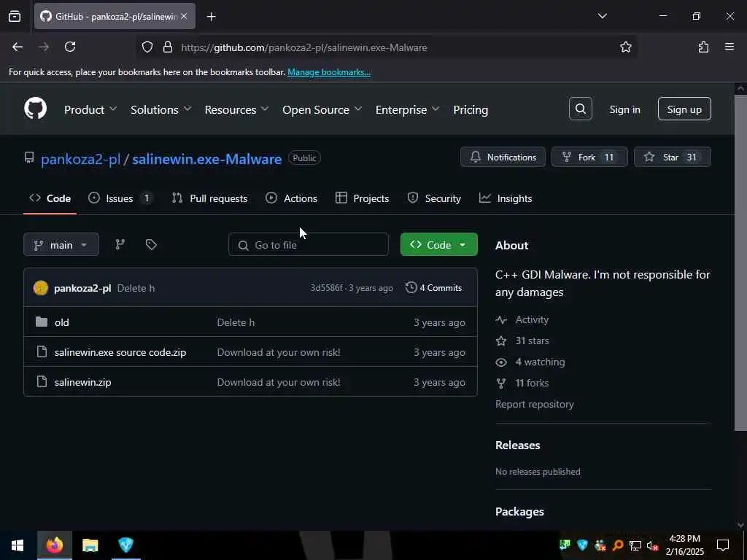The image size is (747, 560).
Task: Star the repository with Star 31 button
Action: pyautogui.click(x=672, y=157)
